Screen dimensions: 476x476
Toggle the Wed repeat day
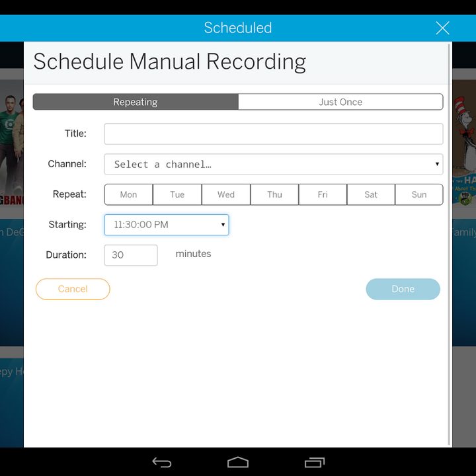coord(226,194)
